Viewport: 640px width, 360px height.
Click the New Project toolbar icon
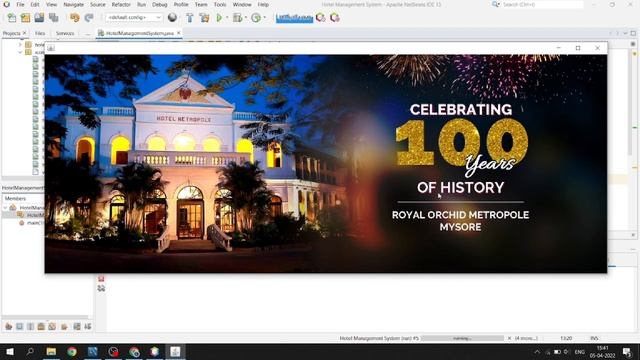pos(25,18)
